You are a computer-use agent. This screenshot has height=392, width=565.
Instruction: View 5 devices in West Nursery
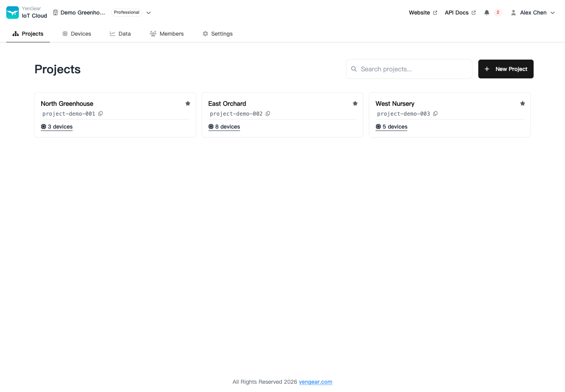[392, 127]
